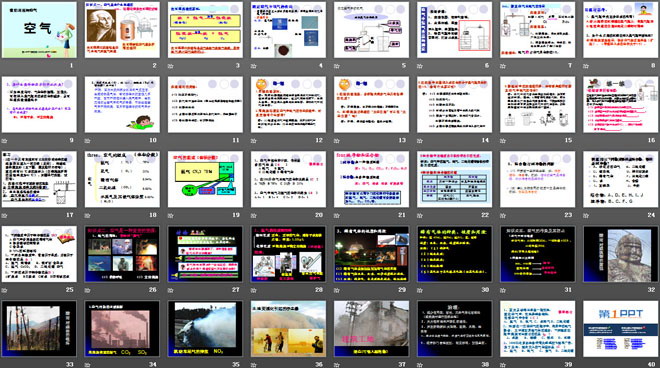Select slide 37 with the construction site photo
Viewport: 660px width, 368px height.
pyautogui.click(x=371, y=328)
